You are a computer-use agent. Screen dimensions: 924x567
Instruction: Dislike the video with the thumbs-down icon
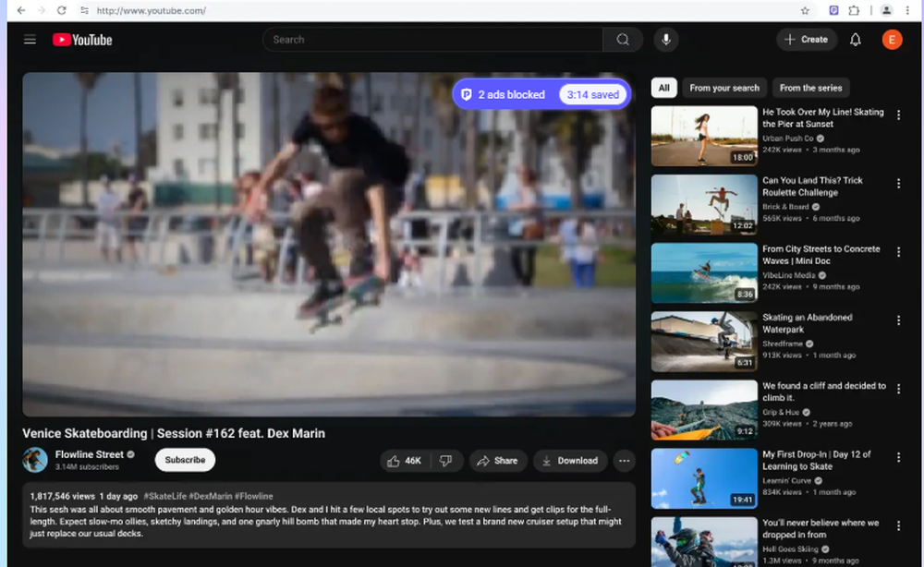point(445,460)
